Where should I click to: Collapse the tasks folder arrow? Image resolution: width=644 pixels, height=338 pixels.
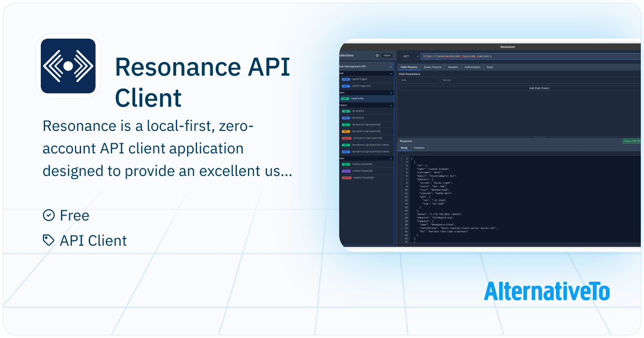pyautogui.click(x=391, y=159)
